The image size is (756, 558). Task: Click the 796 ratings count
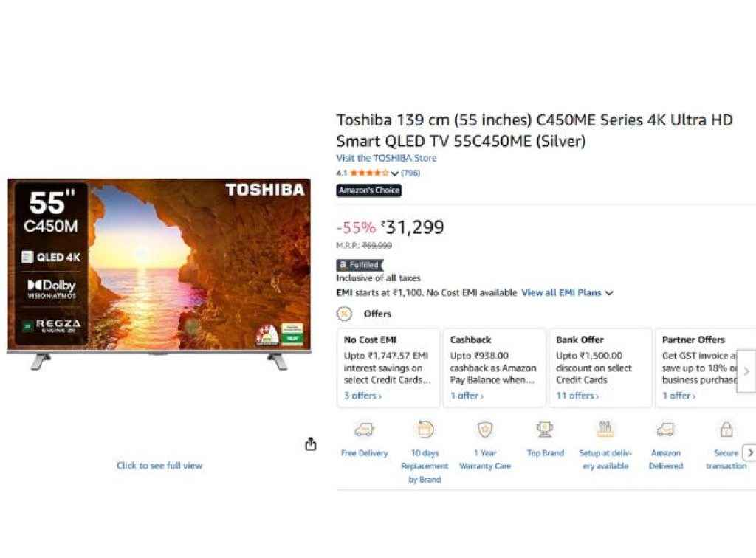410,173
